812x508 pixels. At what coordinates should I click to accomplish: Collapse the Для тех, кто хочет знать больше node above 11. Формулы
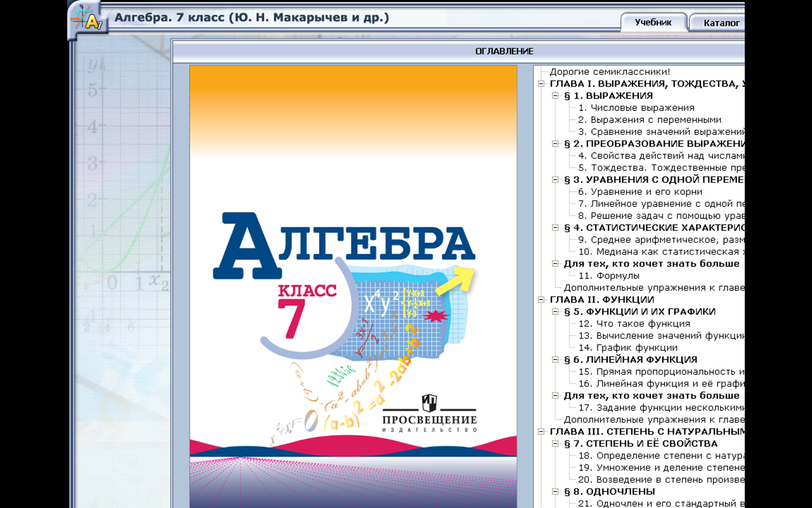(x=555, y=264)
